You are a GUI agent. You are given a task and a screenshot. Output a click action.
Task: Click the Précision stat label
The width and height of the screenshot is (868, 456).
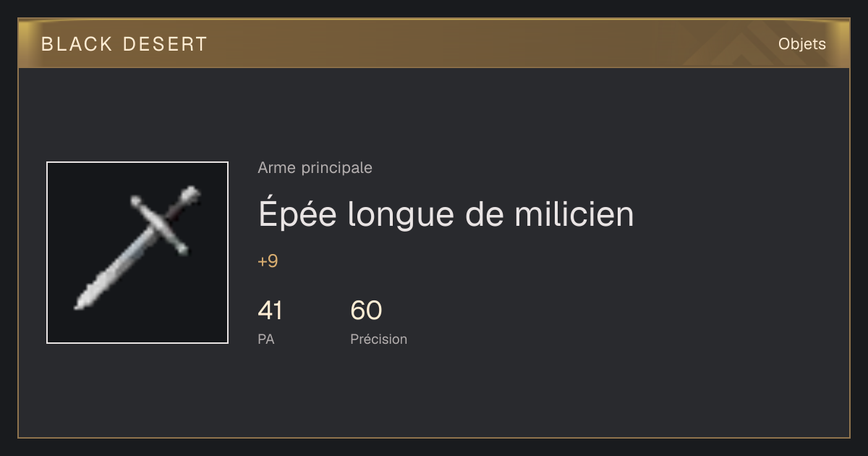click(378, 339)
